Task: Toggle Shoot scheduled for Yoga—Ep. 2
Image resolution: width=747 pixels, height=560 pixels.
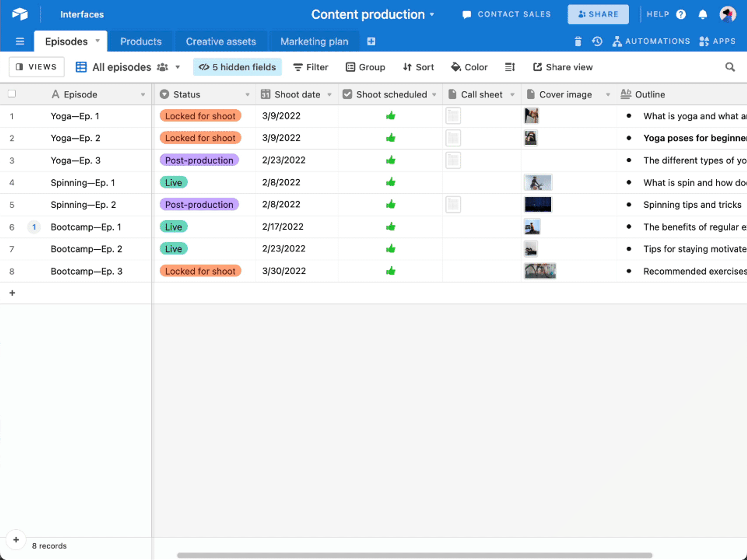Action: pyautogui.click(x=391, y=138)
